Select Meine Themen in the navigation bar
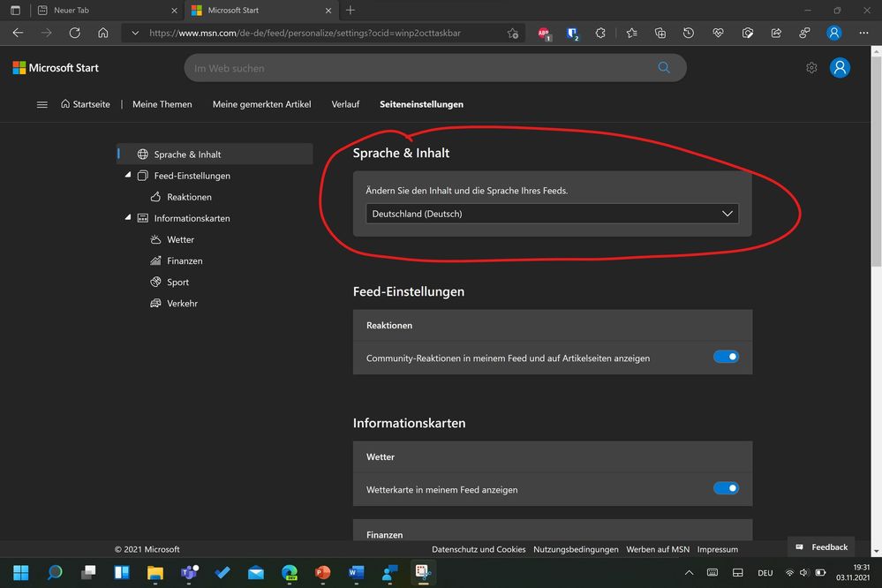 [162, 104]
